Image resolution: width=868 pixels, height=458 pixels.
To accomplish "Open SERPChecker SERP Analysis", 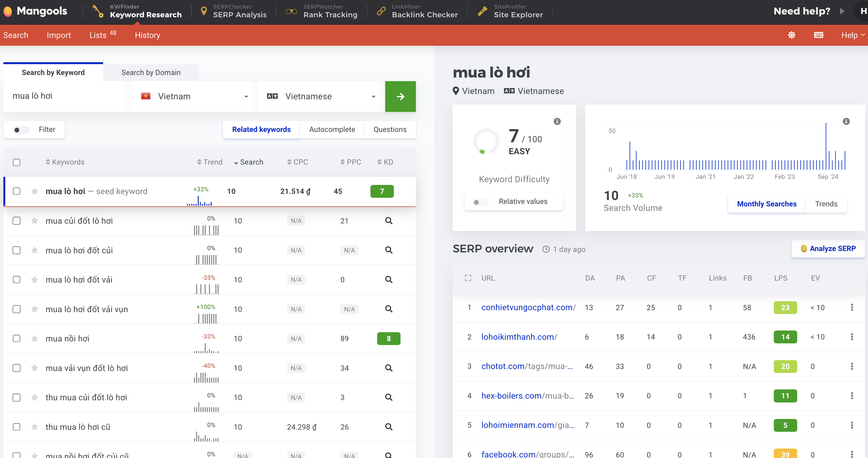I will (x=234, y=11).
